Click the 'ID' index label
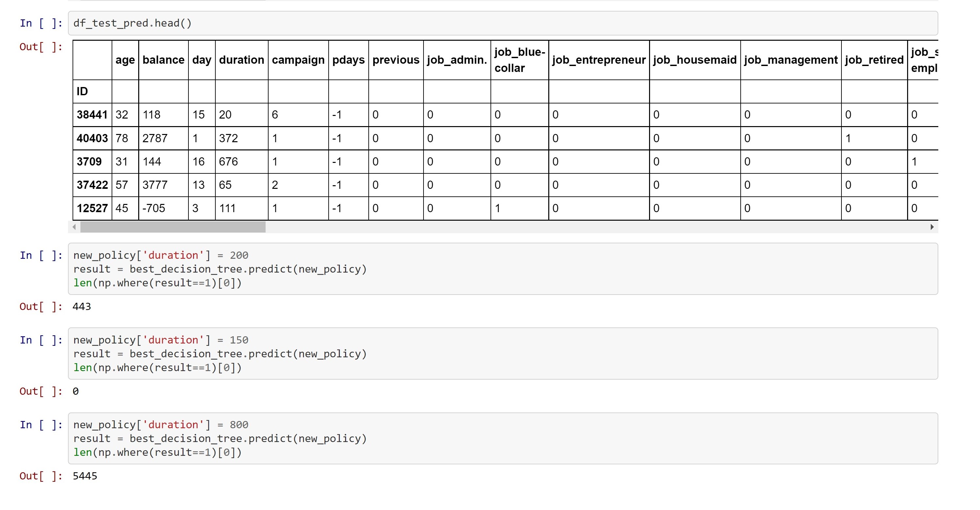Image resolution: width=980 pixels, height=510 pixels. (x=82, y=91)
